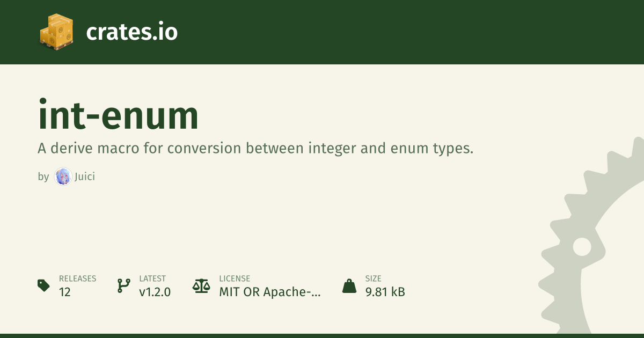Viewport: 644px width, 338px height.
Task: Click the truncated MIT OR Apache license text
Action: pyautogui.click(x=270, y=292)
